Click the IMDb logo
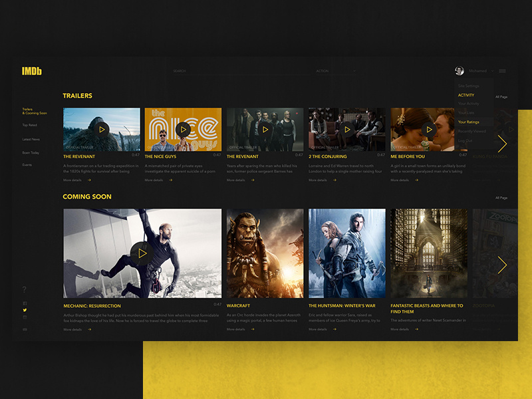 tap(32, 71)
